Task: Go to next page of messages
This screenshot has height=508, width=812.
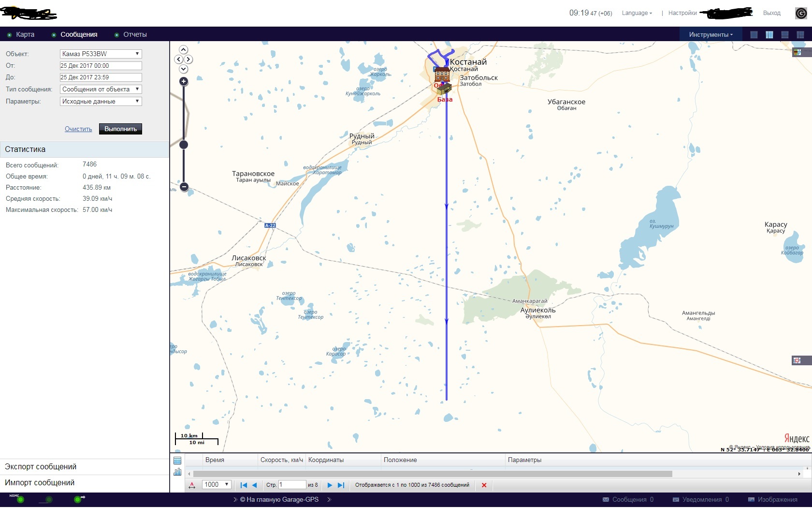Action: click(330, 485)
